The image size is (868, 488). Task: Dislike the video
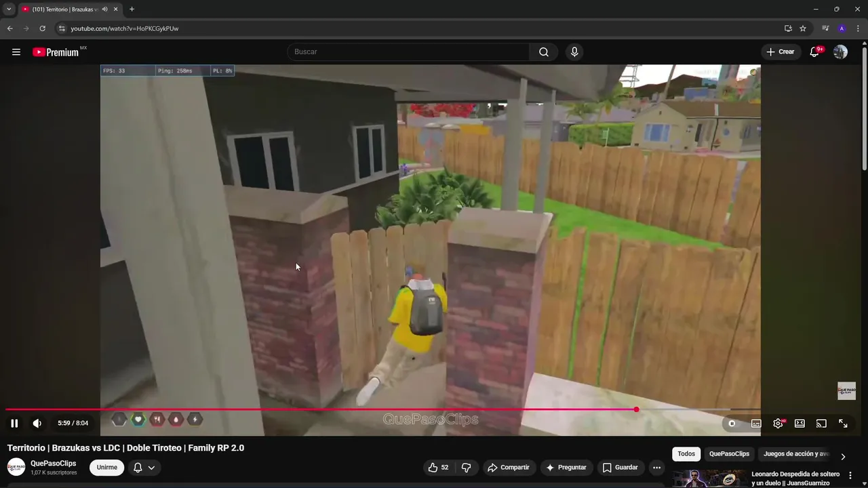(x=466, y=467)
